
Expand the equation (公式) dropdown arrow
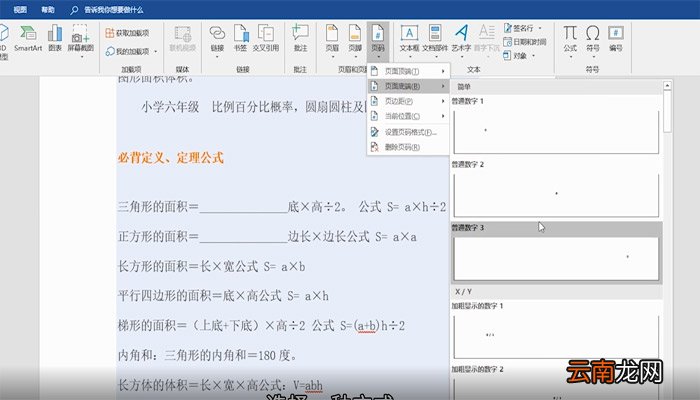(x=570, y=57)
